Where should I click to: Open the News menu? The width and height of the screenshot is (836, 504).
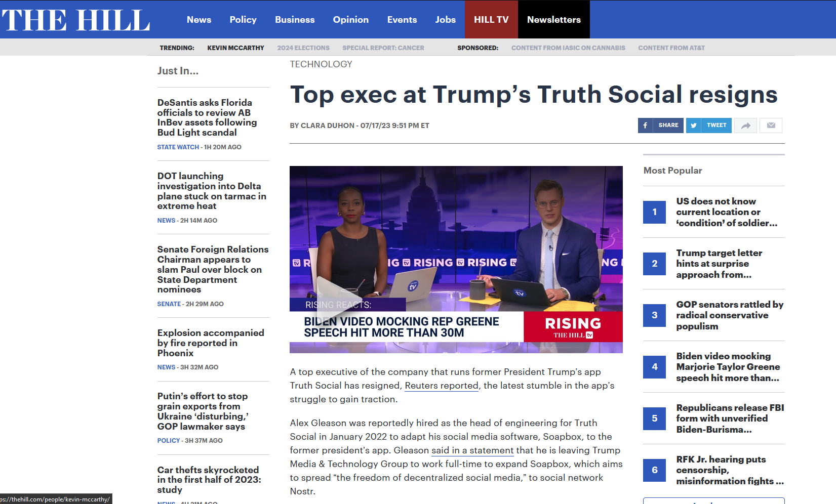point(199,20)
